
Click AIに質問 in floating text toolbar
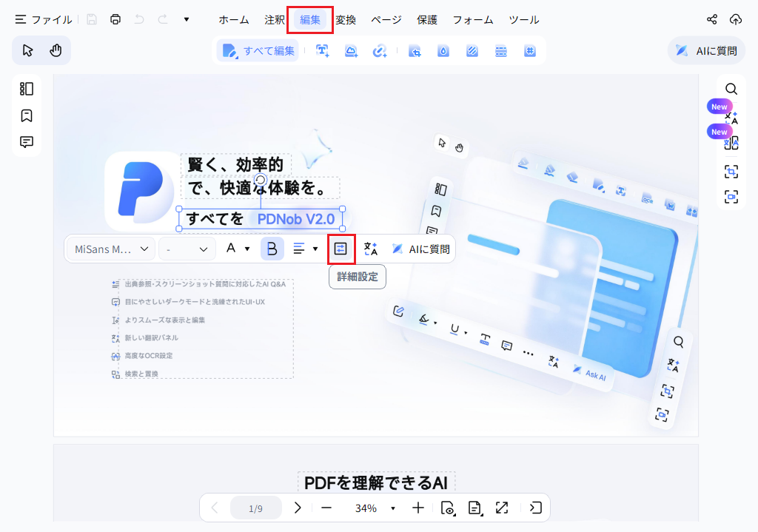pyautogui.click(x=420, y=249)
